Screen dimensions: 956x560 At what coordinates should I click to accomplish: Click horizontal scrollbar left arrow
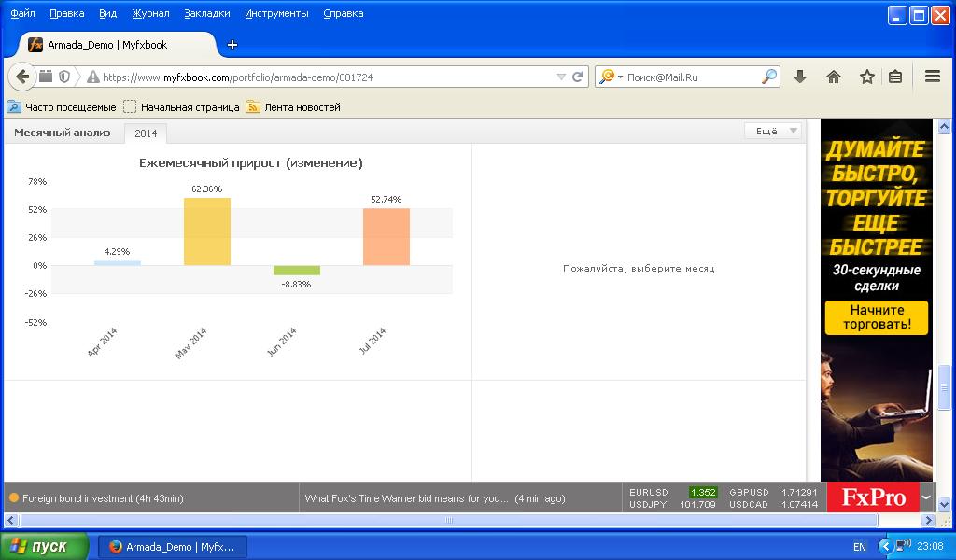(x=10, y=521)
